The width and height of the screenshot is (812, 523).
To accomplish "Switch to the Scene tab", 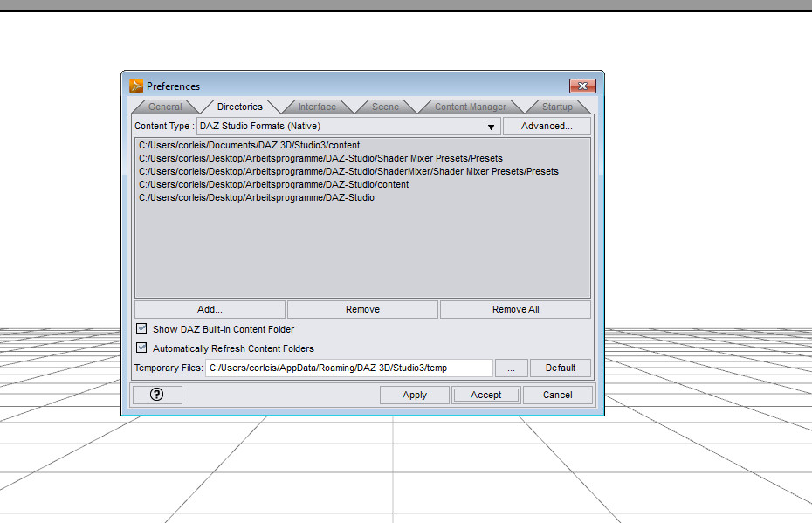I will coord(385,107).
